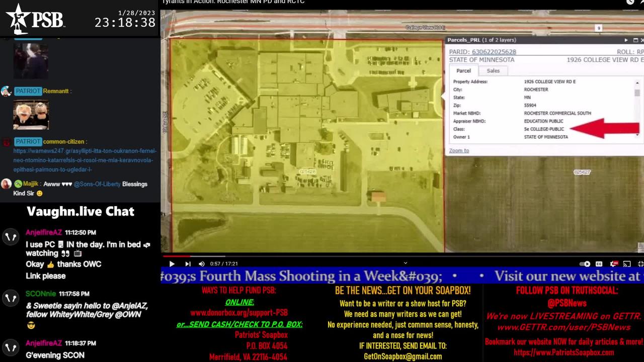The image size is (644, 362).
Task: Click AnjelfireAZ 11:18:37 avatar icon
Action: (11, 348)
